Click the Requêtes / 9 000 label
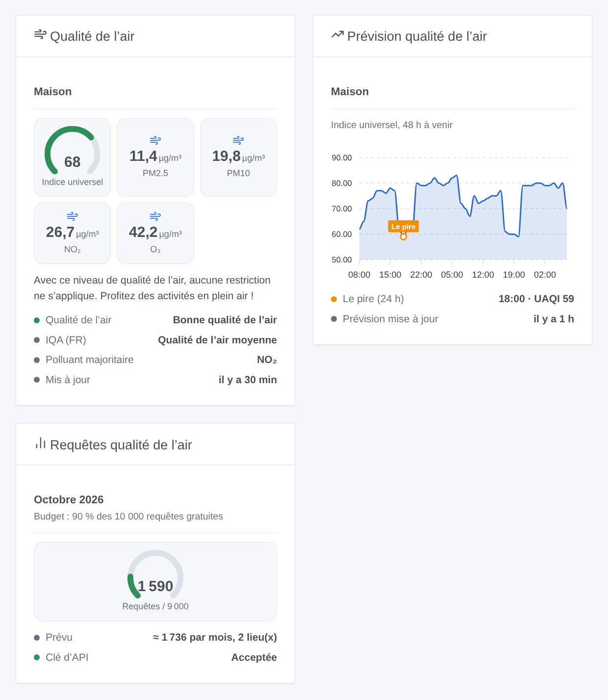Image resolution: width=608 pixels, height=700 pixels. point(155,606)
